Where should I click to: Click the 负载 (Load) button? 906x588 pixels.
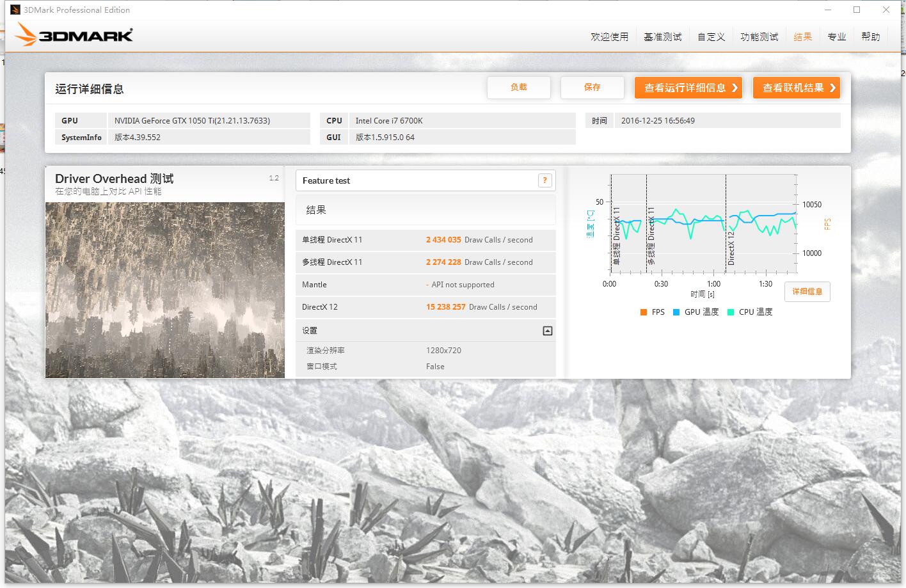519,87
